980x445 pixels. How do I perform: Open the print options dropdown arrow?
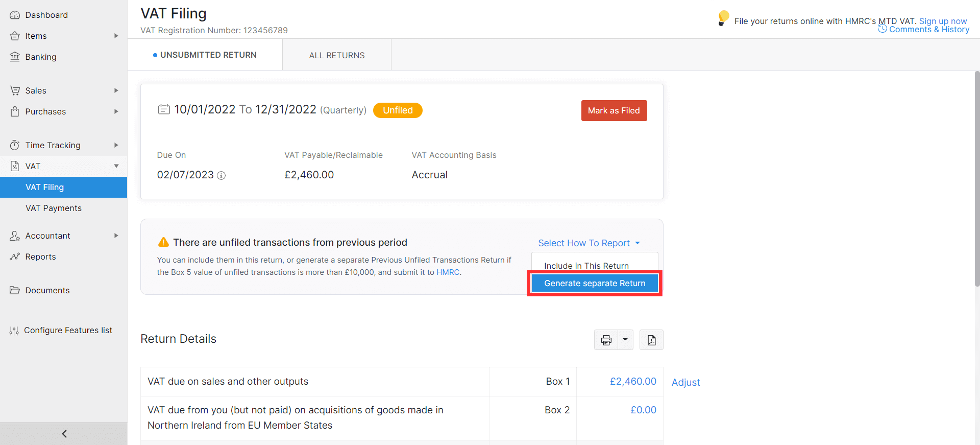point(625,340)
